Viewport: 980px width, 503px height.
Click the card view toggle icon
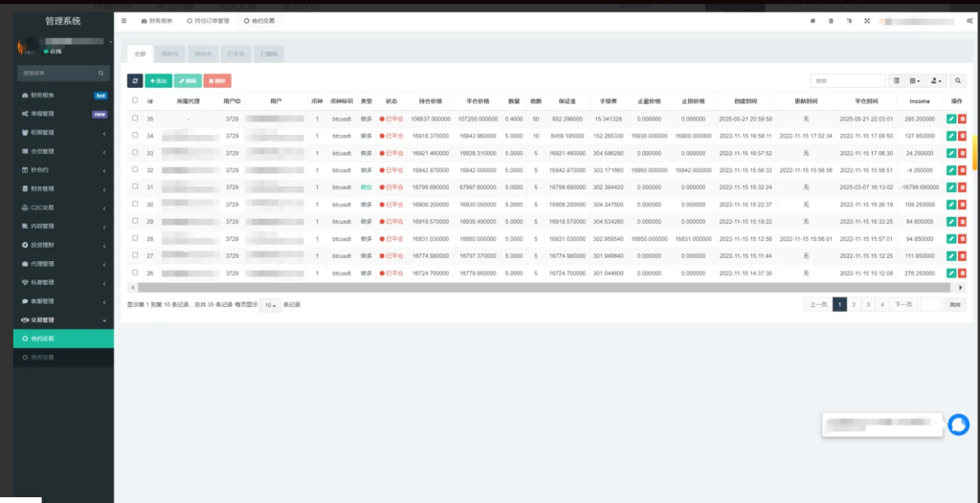(897, 80)
